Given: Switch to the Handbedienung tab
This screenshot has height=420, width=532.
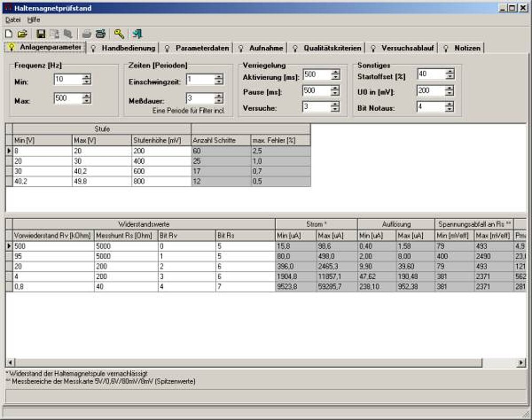Looking at the screenshot, I should (123, 48).
